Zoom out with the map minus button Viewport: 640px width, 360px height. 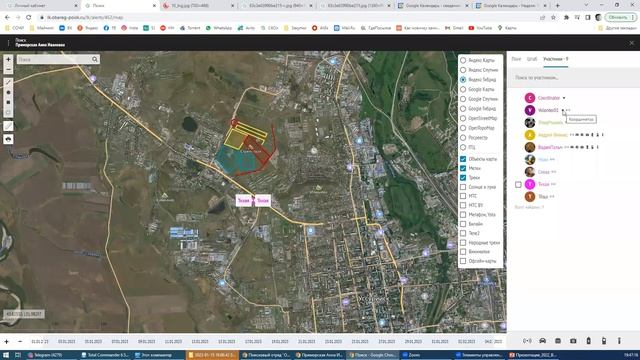(x=8, y=70)
